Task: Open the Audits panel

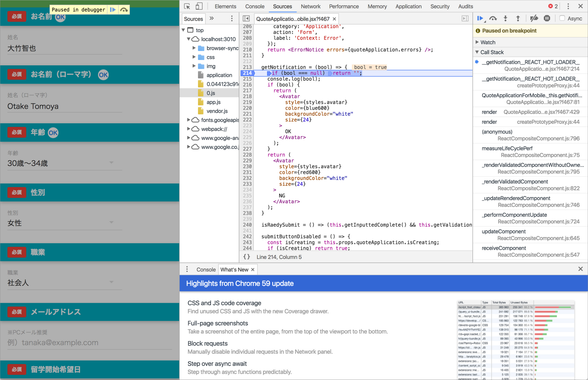Action: coord(466,6)
